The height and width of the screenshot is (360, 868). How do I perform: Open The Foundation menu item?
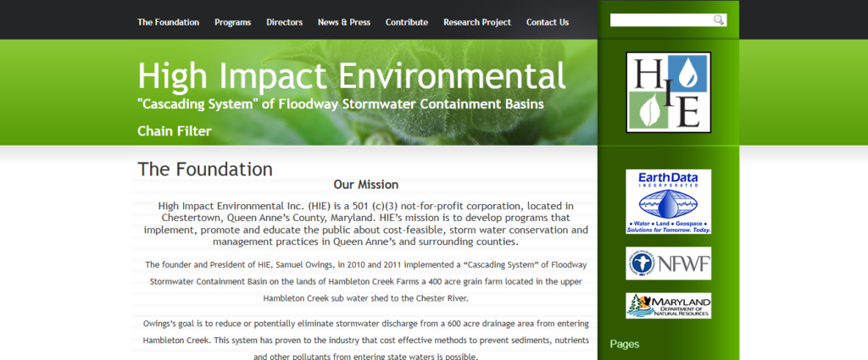click(x=169, y=22)
